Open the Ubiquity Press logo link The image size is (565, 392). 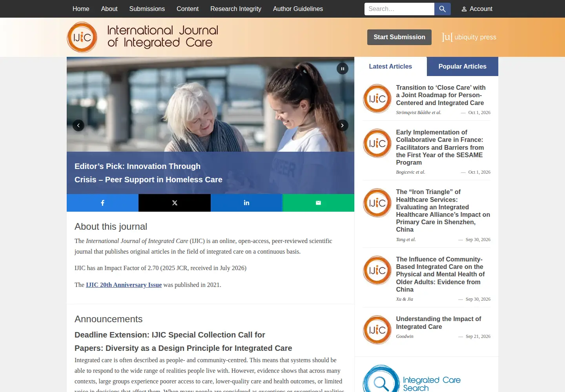point(469,37)
